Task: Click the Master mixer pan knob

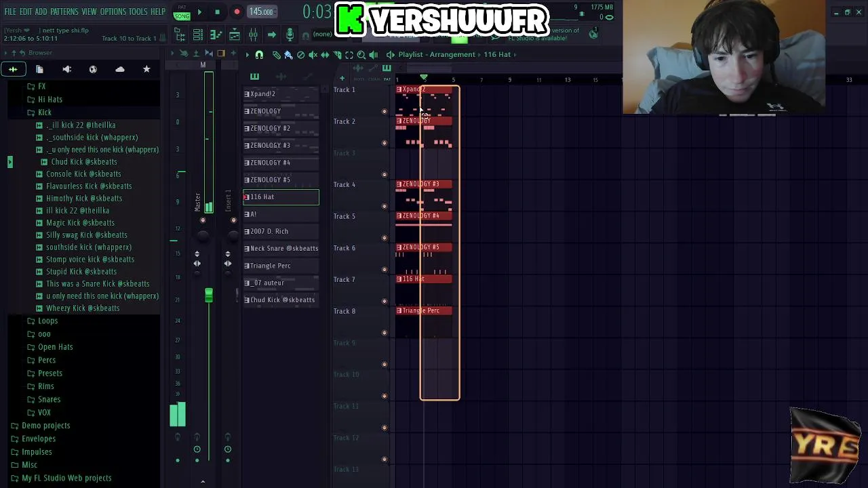Action: 203,235
